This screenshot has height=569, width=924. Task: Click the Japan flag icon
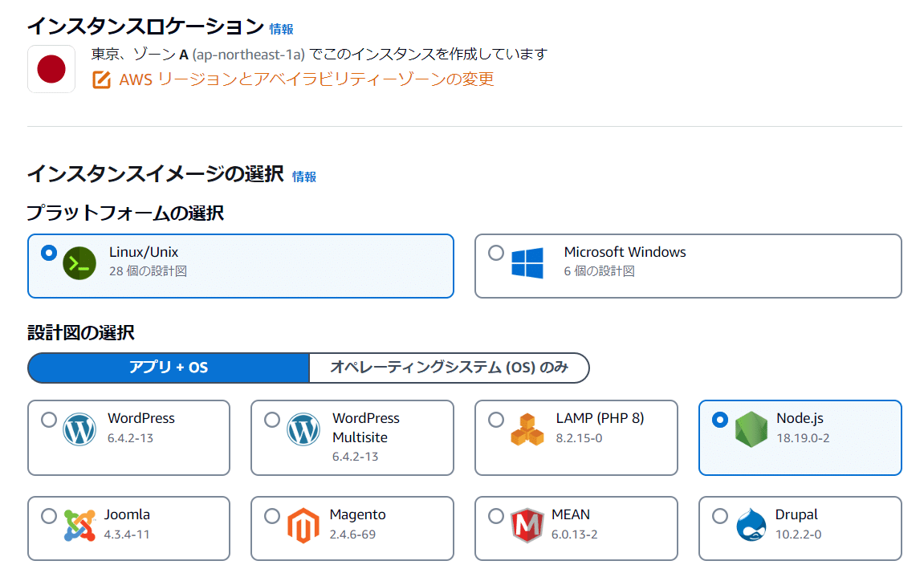pos(51,69)
